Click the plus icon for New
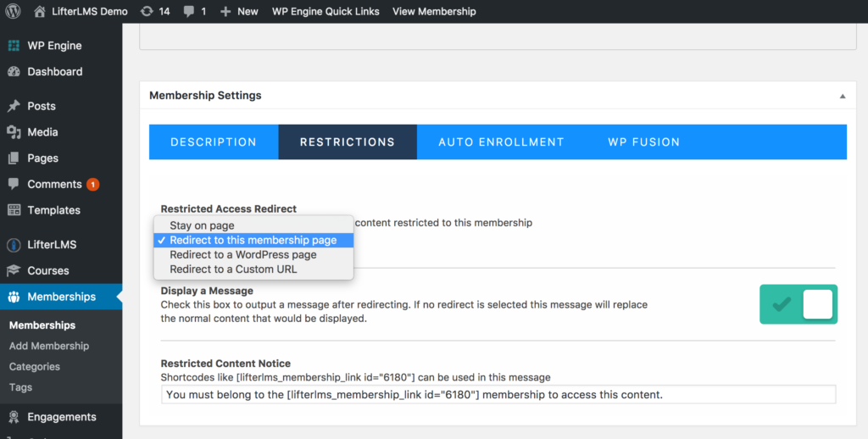 click(225, 11)
